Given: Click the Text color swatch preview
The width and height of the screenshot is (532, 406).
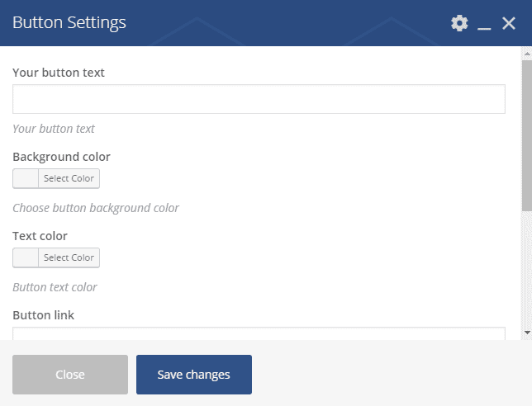Looking at the screenshot, I should (x=26, y=257).
